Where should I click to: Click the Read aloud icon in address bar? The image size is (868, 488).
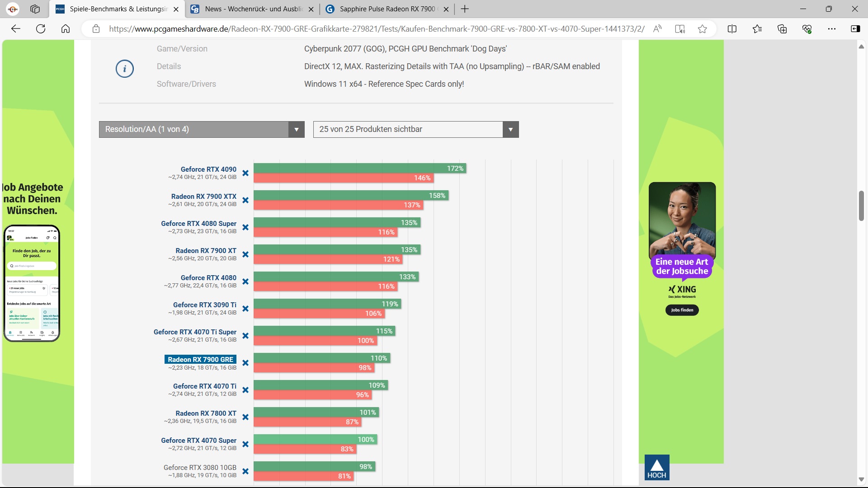coord(657,29)
